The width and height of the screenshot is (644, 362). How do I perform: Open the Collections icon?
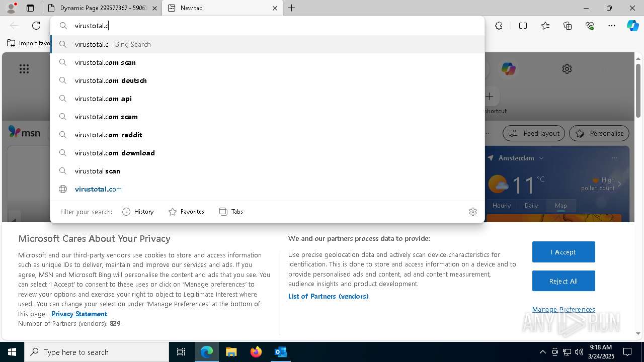[568, 26]
